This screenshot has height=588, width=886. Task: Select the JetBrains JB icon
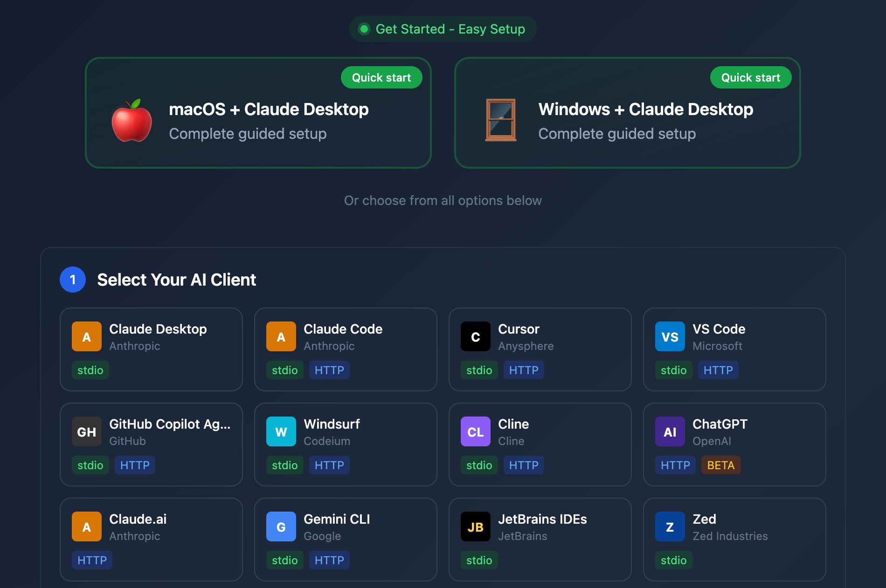click(x=475, y=526)
